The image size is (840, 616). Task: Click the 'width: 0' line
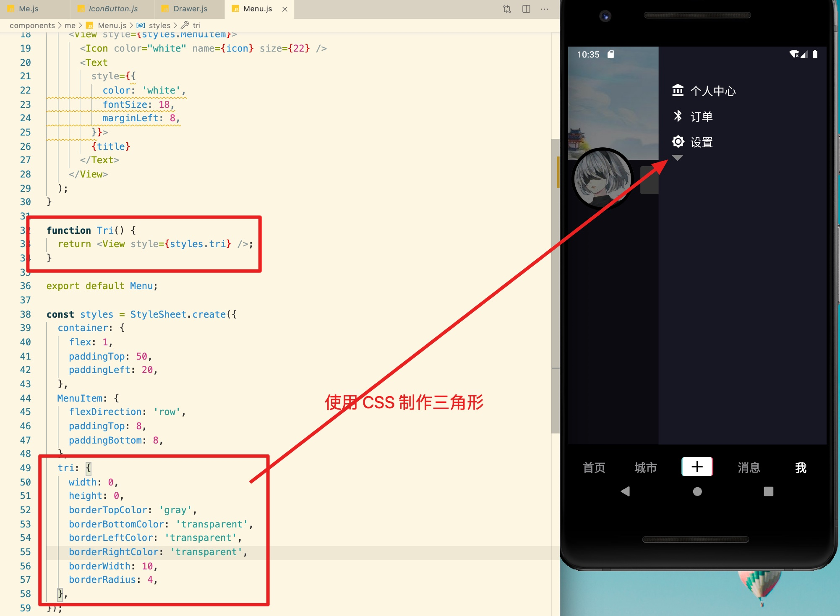pos(94,483)
